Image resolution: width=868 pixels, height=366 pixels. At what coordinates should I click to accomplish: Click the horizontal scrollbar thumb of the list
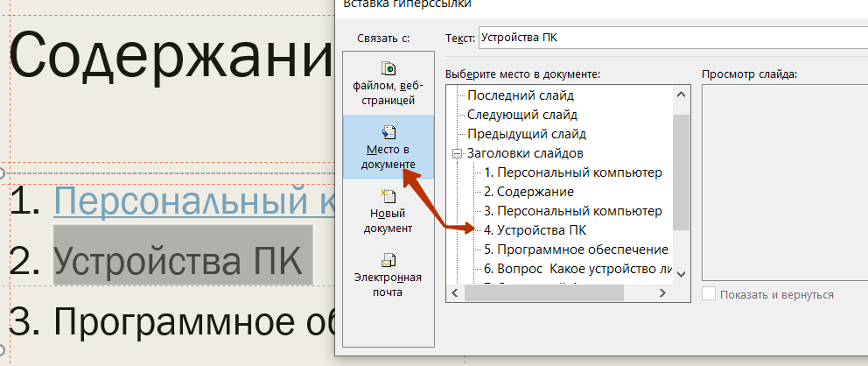[543, 293]
